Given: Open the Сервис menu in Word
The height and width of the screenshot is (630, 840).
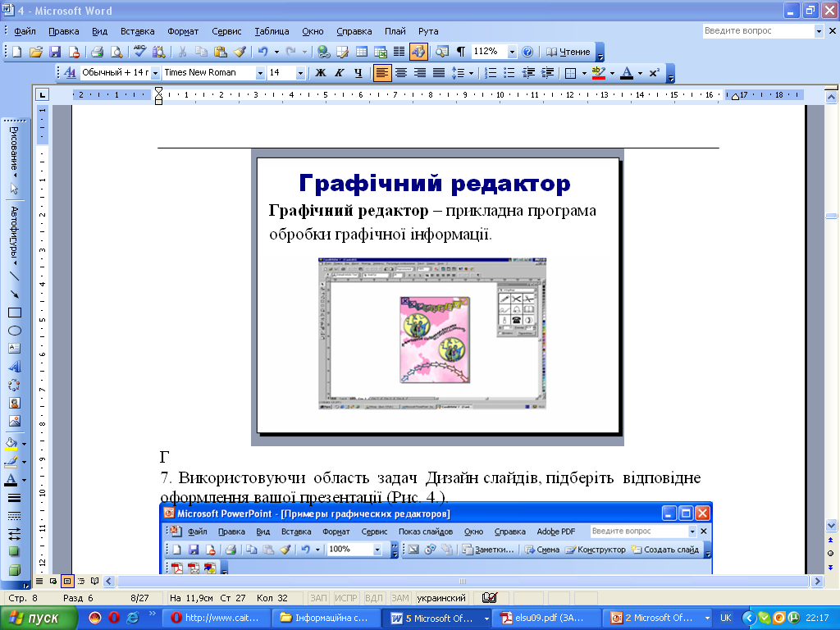Looking at the screenshot, I should (226, 31).
